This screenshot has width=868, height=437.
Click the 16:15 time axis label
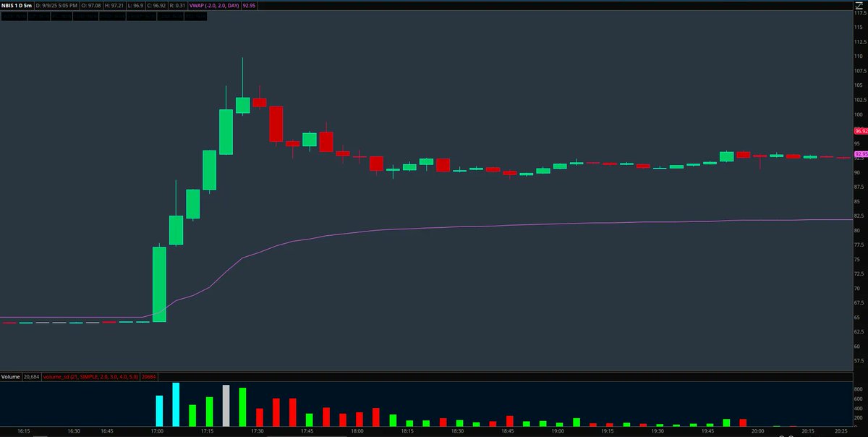(x=23, y=431)
